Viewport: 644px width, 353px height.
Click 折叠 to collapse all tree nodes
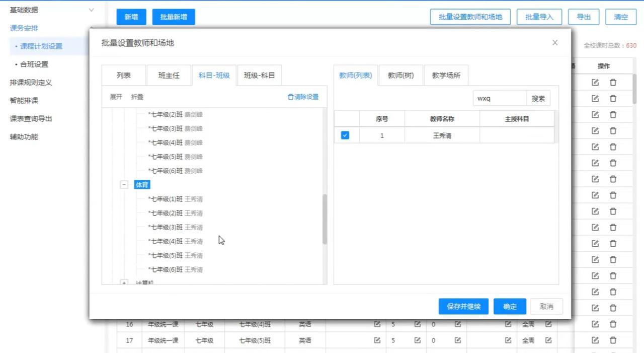[137, 97]
